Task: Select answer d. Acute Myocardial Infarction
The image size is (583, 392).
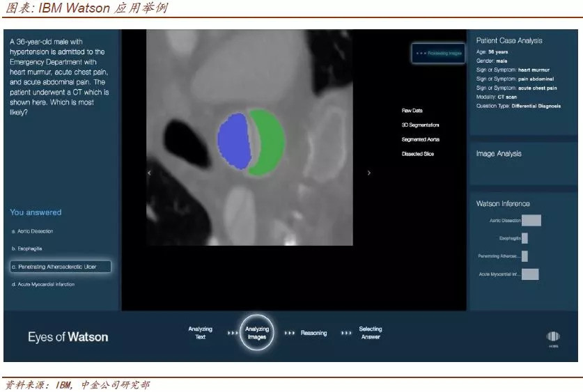Action: [x=43, y=284]
